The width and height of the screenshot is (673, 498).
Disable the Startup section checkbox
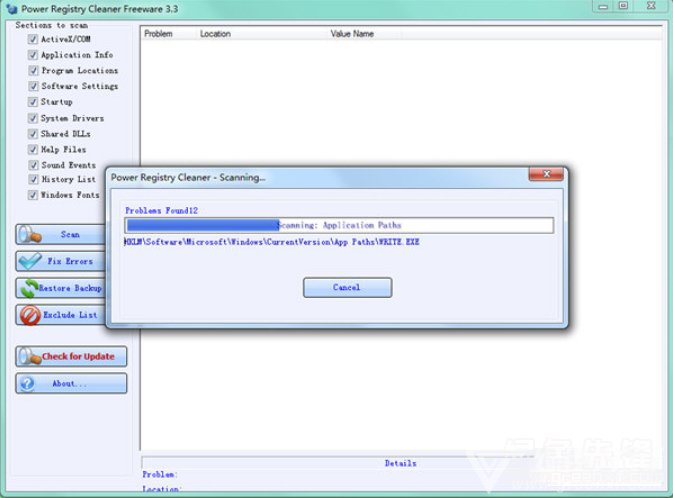33,102
